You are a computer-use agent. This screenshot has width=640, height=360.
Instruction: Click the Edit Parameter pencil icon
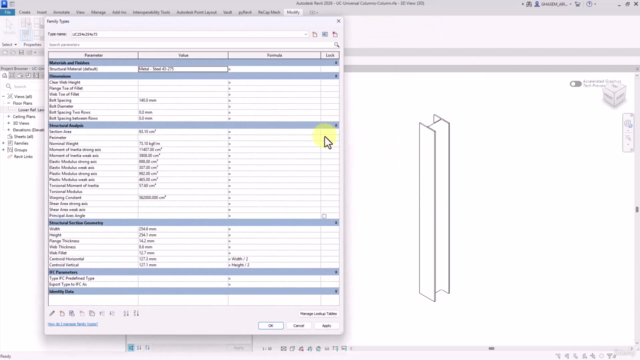(x=52, y=313)
